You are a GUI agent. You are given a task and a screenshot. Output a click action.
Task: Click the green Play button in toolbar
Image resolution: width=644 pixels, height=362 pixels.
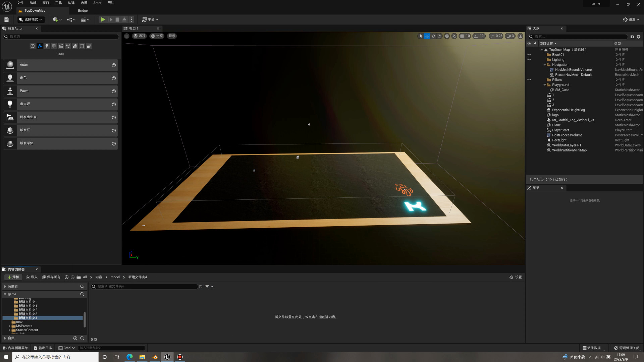point(103,19)
